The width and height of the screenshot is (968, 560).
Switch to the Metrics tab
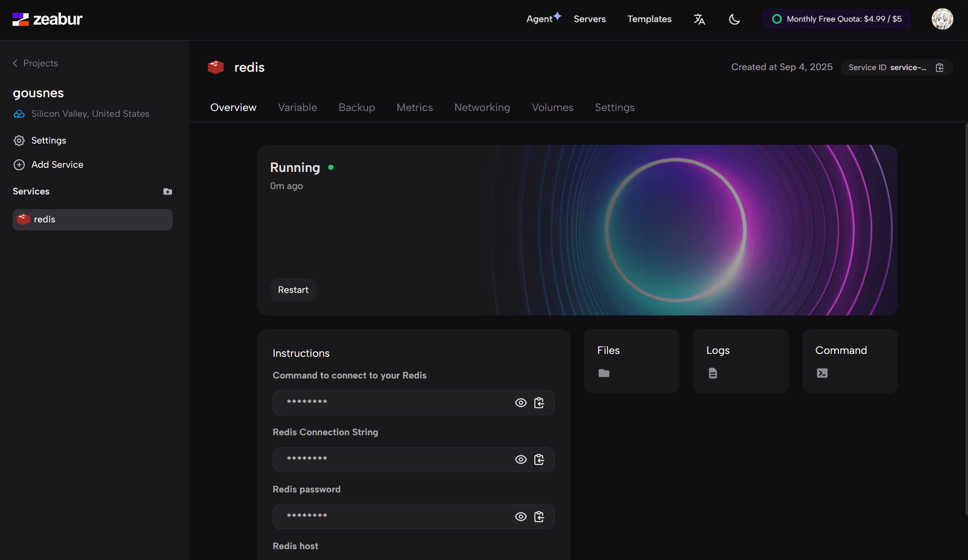tap(414, 107)
